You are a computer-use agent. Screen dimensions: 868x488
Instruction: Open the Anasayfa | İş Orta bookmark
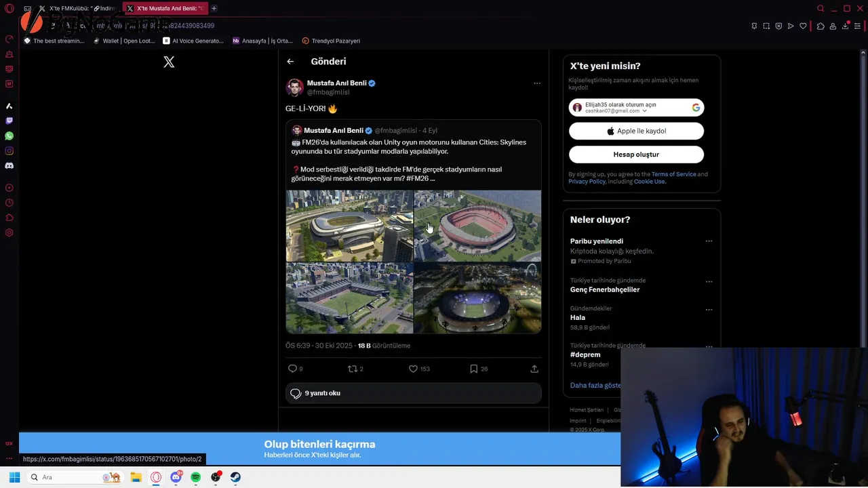point(262,41)
